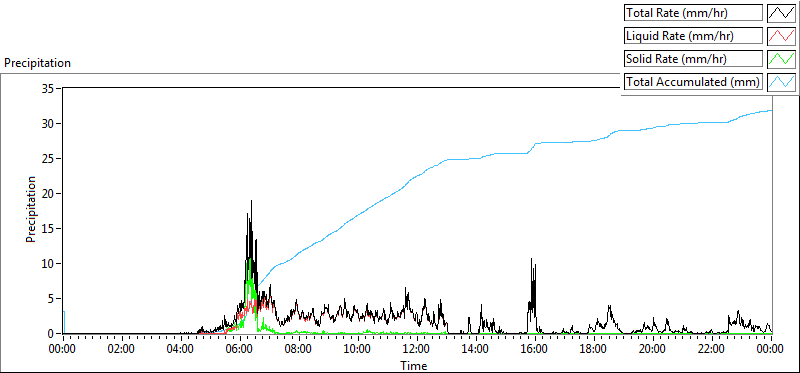800x373 pixels.
Task: Click the vertical Precipitation axis label
Action: 31,209
